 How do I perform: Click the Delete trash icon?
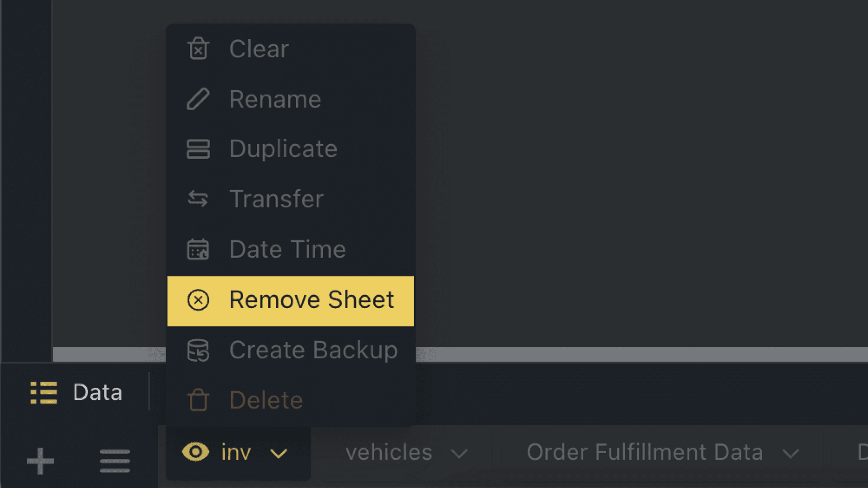[x=198, y=400]
